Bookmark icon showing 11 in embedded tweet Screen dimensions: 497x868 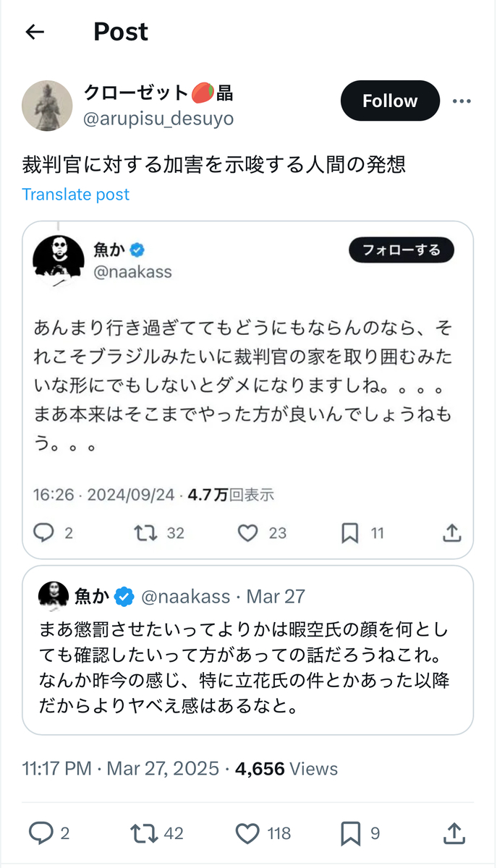click(350, 533)
